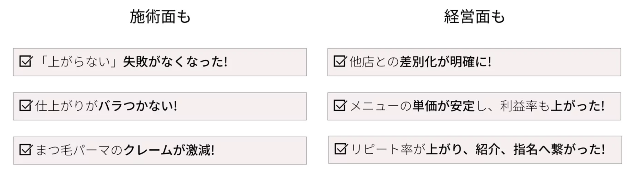Check the box for リピート率が上がり

[341, 149]
